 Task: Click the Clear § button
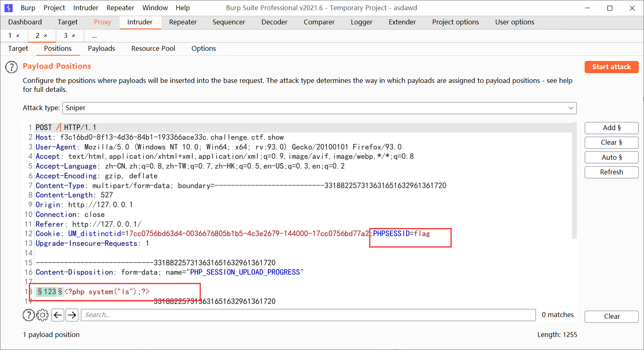[x=611, y=143]
